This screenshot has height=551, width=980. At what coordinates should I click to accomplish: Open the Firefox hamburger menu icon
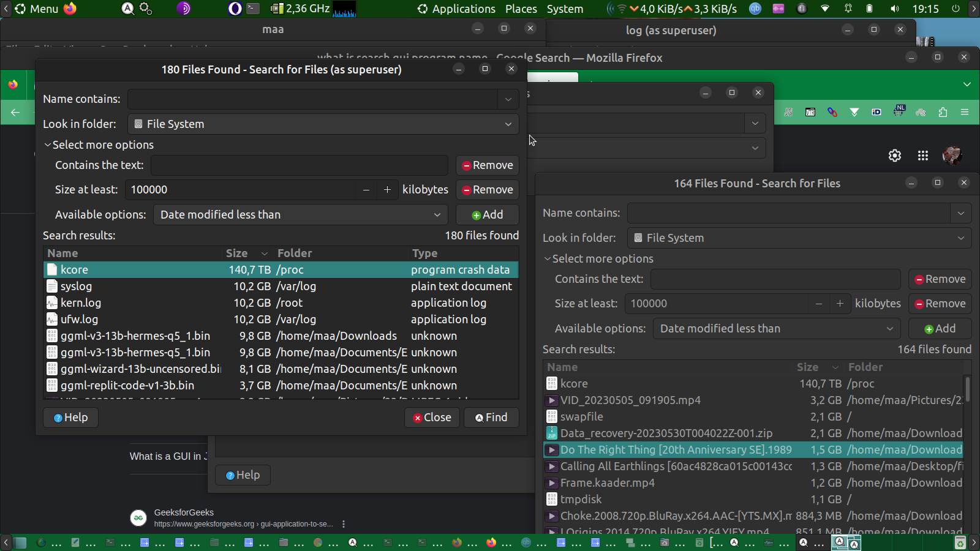tap(965, 112)
